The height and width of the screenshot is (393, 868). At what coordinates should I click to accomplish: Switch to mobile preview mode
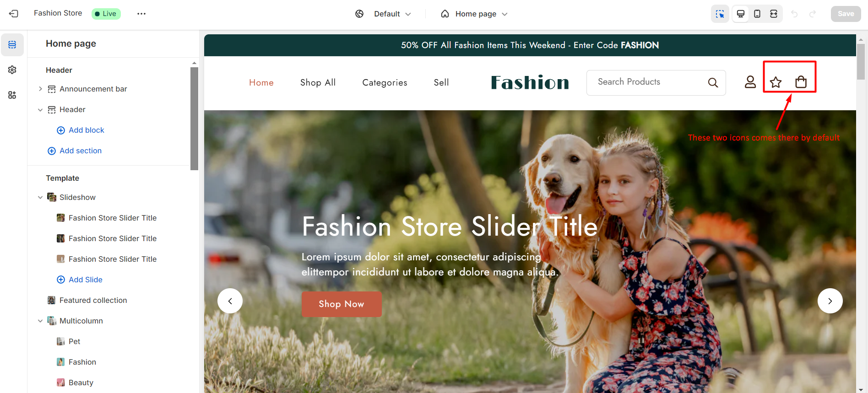click(x=757, y=14)
